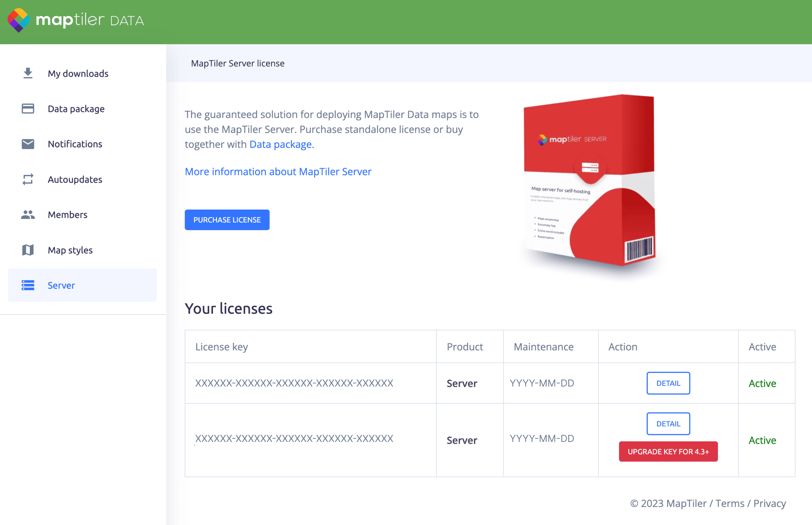The image size is (812, 525).
Task: Click the Members people icon
Action: pyautogui.click(x=28, y=214)
